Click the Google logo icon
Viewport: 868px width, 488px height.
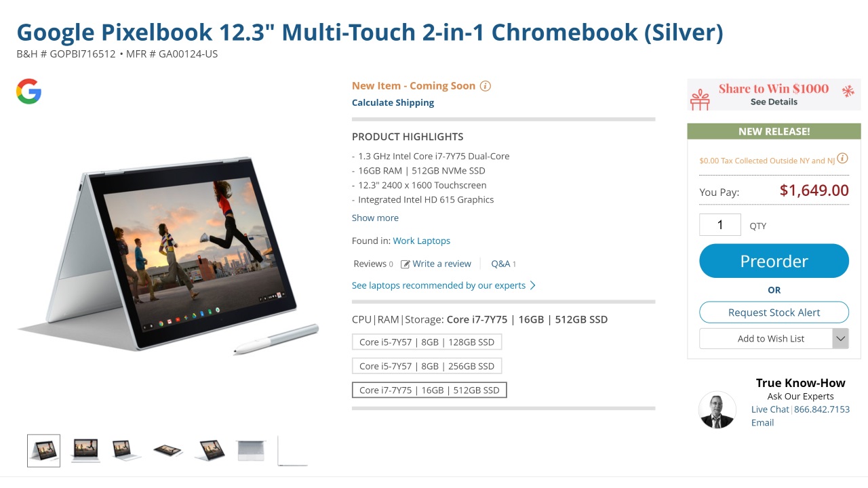tap(28, 91)
